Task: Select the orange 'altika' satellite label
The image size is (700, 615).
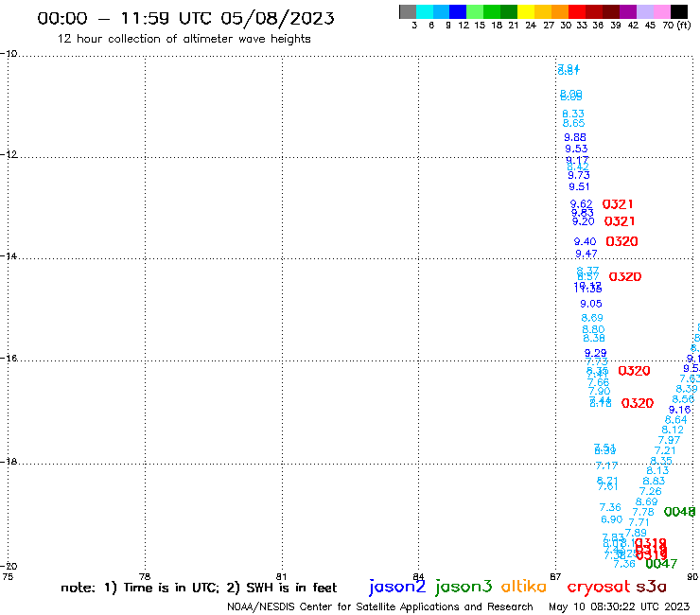Action: tap(523, 587)
